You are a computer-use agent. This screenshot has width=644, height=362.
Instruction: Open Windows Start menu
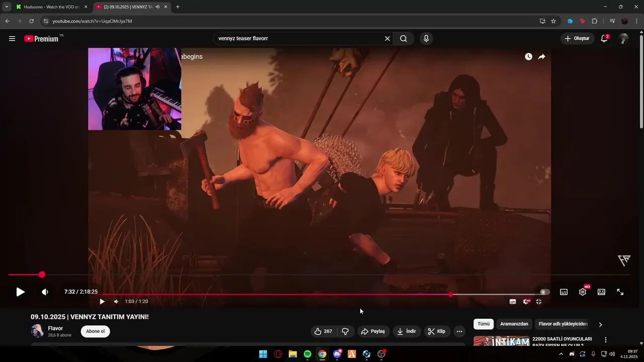pyautogui.click(x=263, y=354)
